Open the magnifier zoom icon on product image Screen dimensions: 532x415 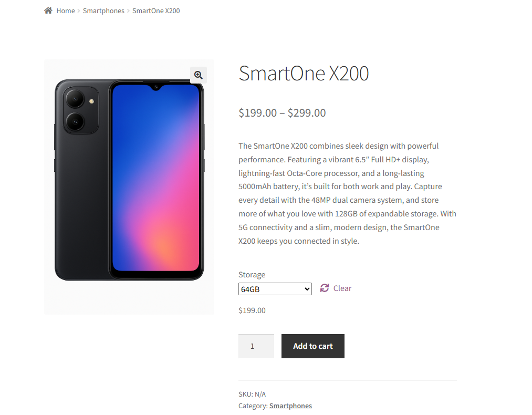(198, 75)
